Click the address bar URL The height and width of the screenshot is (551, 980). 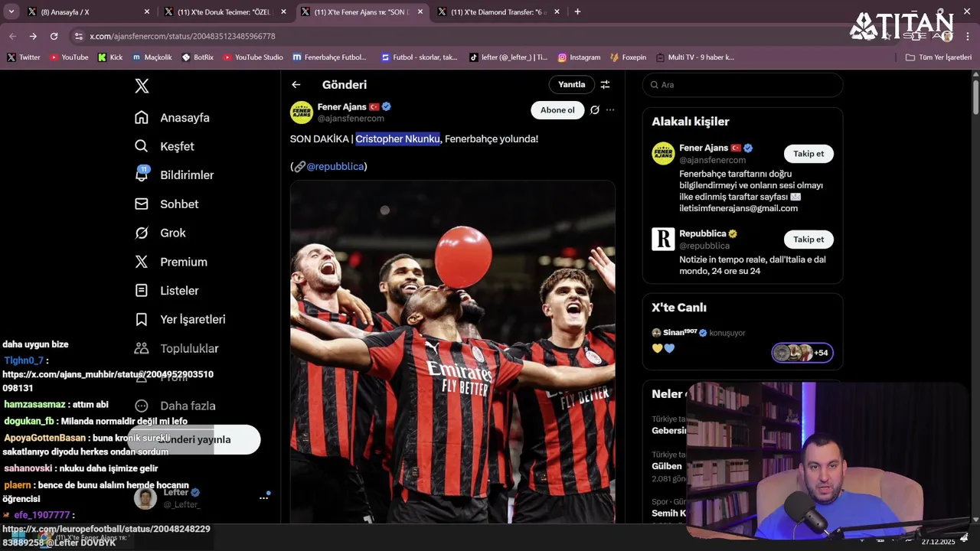pos(182,36)
